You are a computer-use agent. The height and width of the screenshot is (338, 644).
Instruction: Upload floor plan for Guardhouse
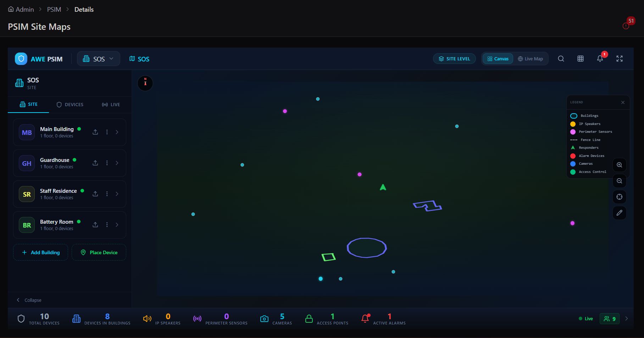point(95,163)
